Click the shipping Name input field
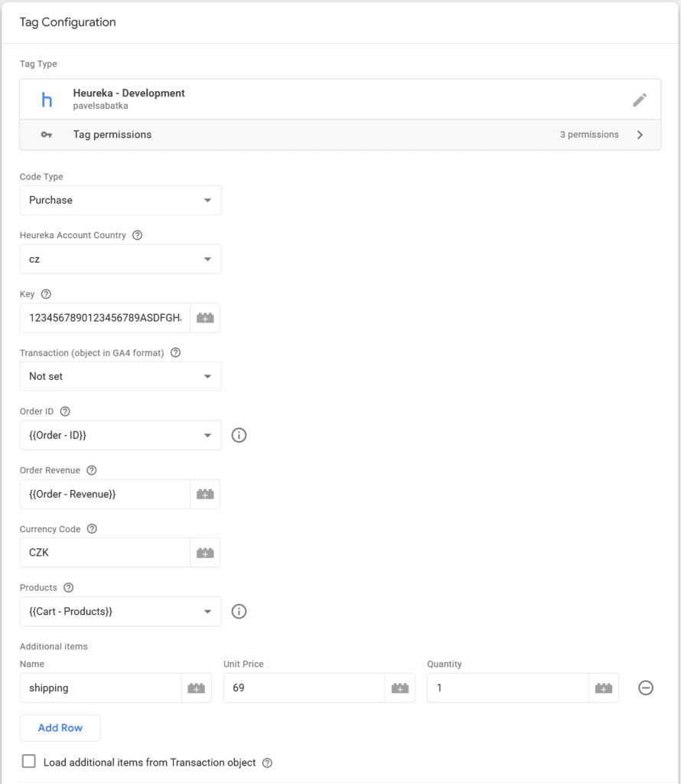 [x=100, y=688]
